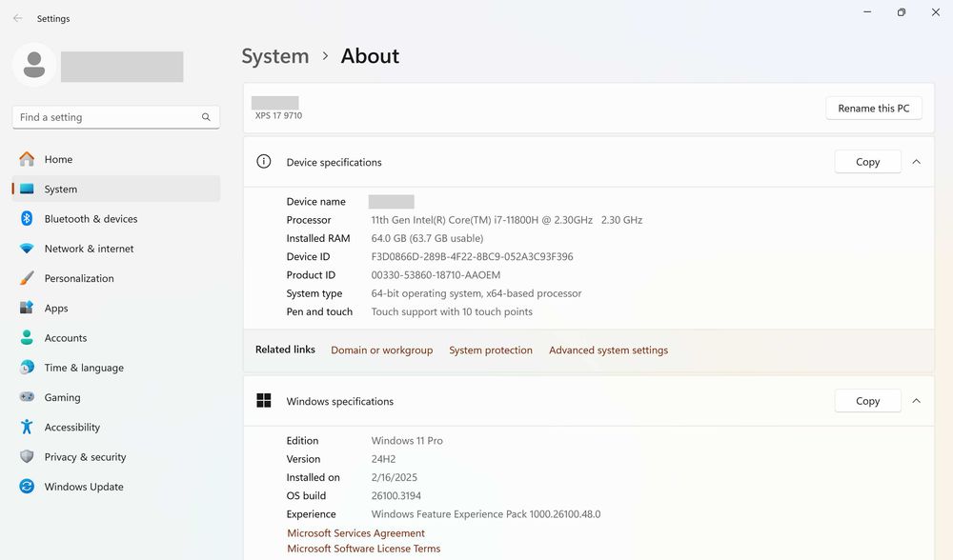The image size is (953, 560).
Task: Click the System monitor icon
Action: tap(27, 189)
